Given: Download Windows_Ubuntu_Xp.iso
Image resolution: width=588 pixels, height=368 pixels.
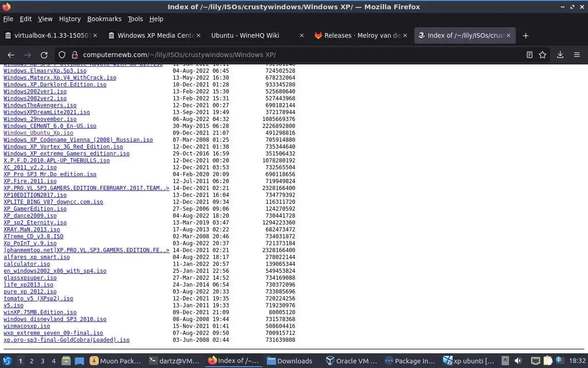Looking at the screenshot, I should 38,133.
